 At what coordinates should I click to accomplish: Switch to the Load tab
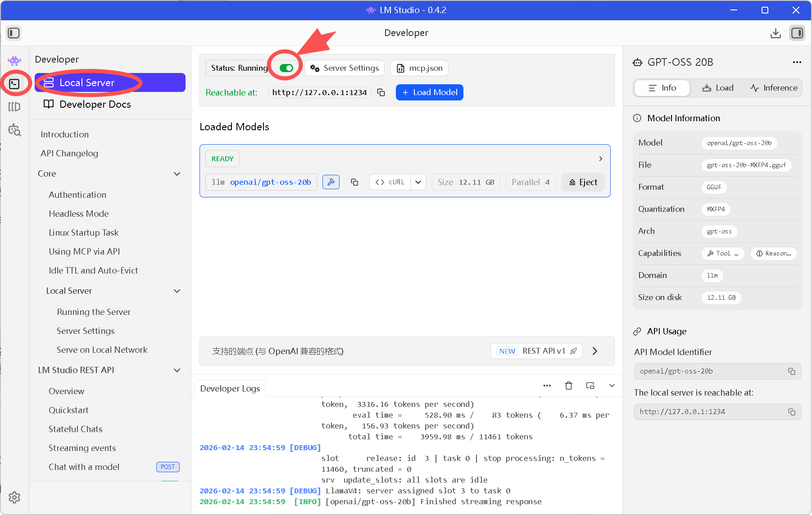click(718, 88)
